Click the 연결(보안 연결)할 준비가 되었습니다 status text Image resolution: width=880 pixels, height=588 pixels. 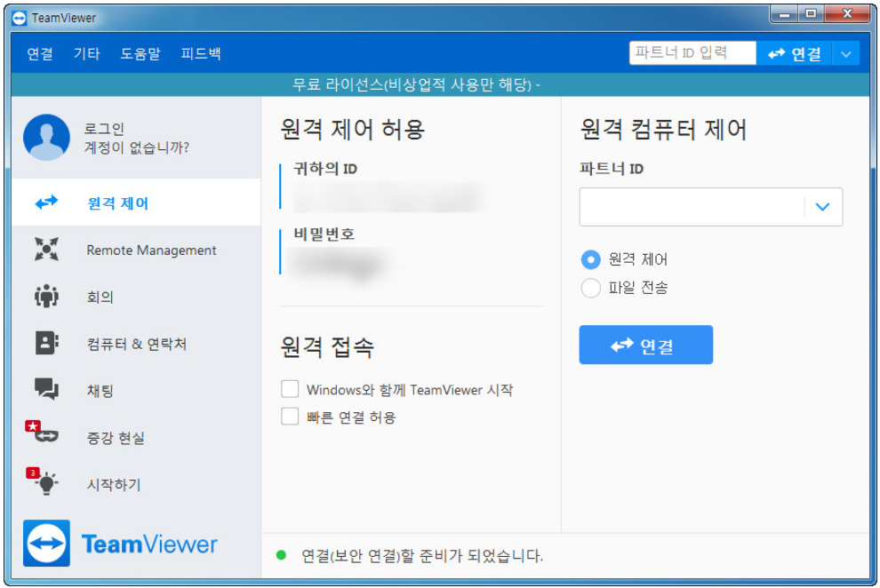[422, 555]
